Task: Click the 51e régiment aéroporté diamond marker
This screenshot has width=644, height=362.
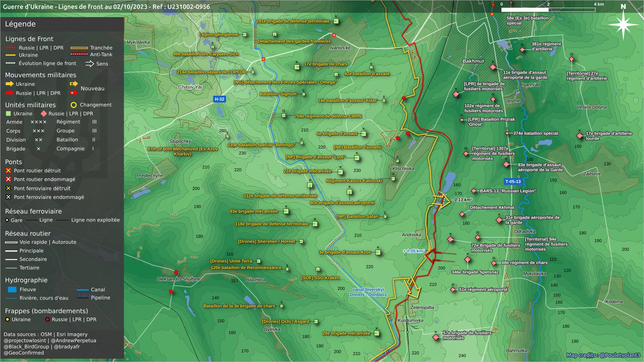Action: click(453, 289)
